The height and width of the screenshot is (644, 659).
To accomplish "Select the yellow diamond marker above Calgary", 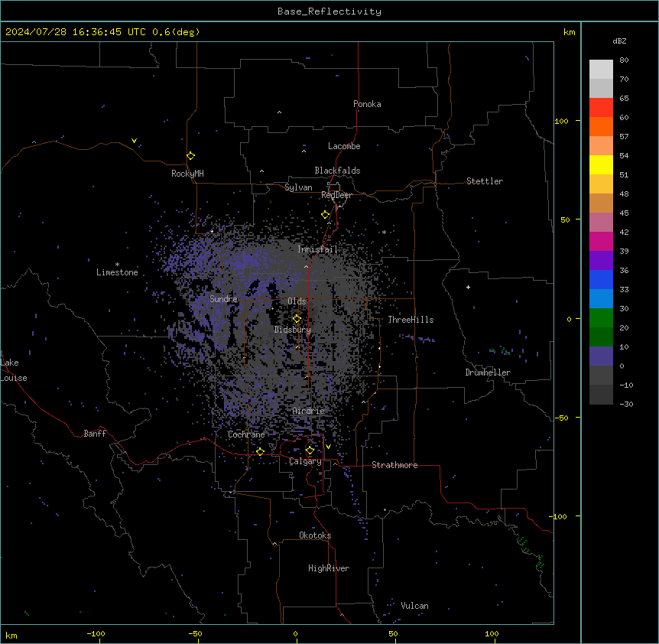I will tap(310, 450).
